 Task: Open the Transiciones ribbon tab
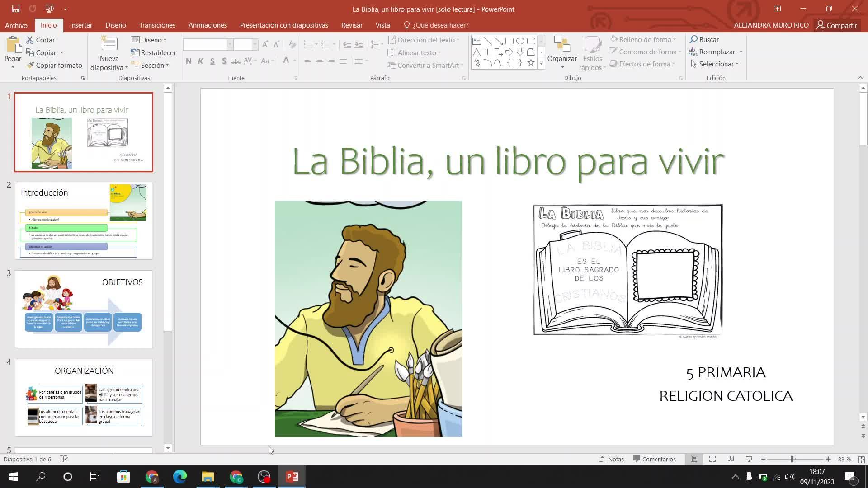pyautogui.click(x=157, y=25)
